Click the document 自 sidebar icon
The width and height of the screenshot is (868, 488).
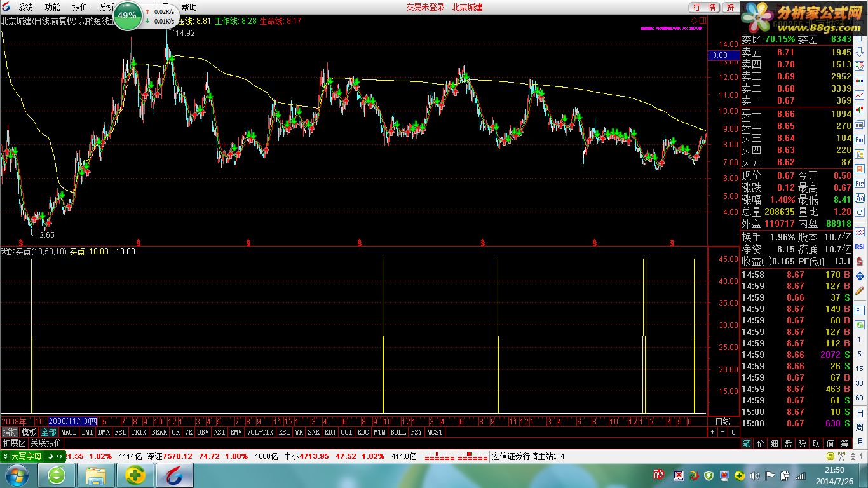[860, 168]
